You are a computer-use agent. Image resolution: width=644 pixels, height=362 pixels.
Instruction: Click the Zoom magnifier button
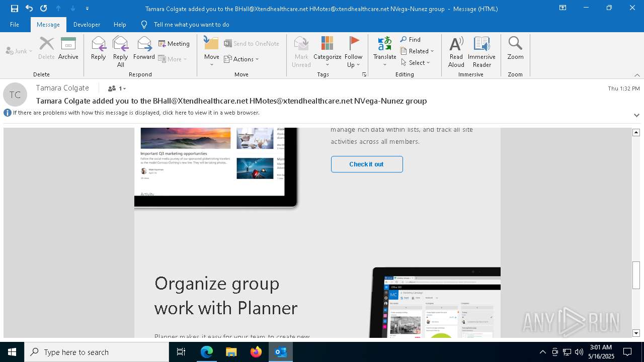click(x=515, y=48)
